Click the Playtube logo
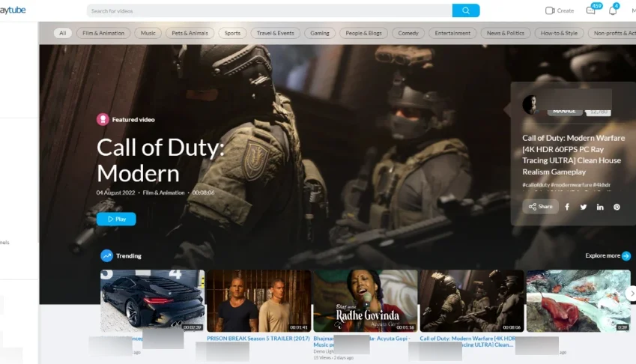Screen dimensions: 636x364 click(x=13, y=10)
